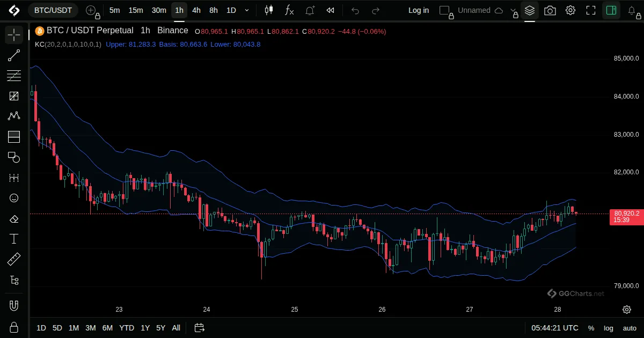Add a symbol to compare
The height and width of the screenshot is (338, 644).
[x=92, y=10]
